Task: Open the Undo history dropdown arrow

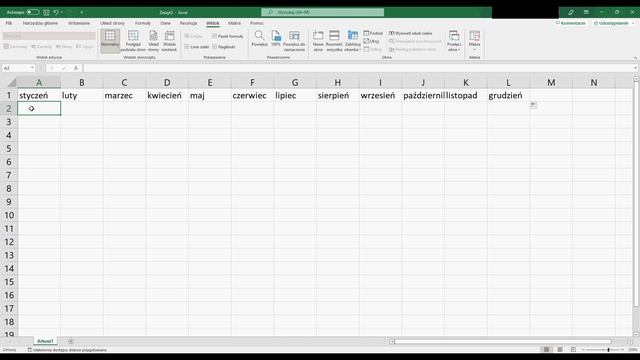Action: tap(62, 12)
